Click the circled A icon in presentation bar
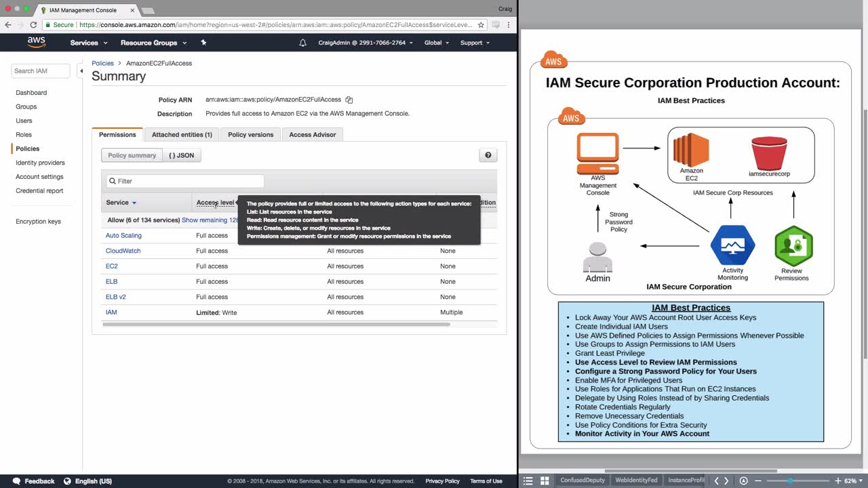The width and height of the screenshot is (868, 488). tap(743, 481)
